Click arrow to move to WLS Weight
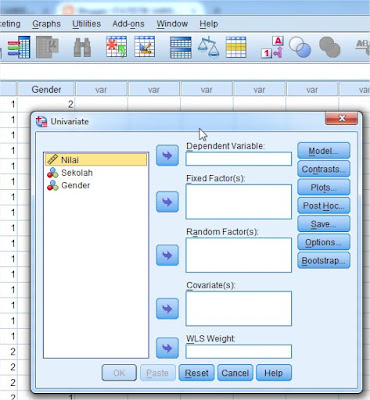 tap(167, 348)
